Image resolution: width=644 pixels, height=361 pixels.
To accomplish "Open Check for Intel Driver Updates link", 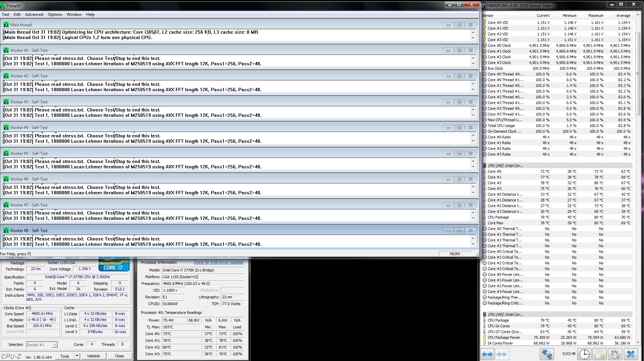I will (218, 262).
